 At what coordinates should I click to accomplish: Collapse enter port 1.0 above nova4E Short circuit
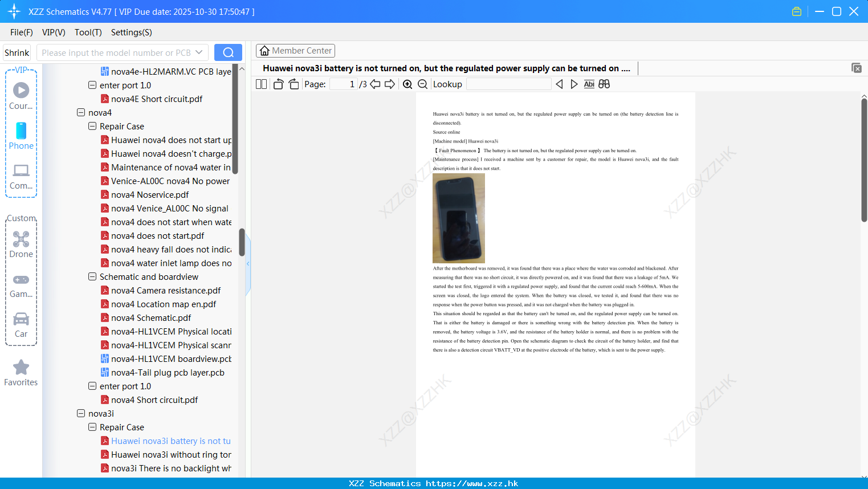click(x=92, y=85)
